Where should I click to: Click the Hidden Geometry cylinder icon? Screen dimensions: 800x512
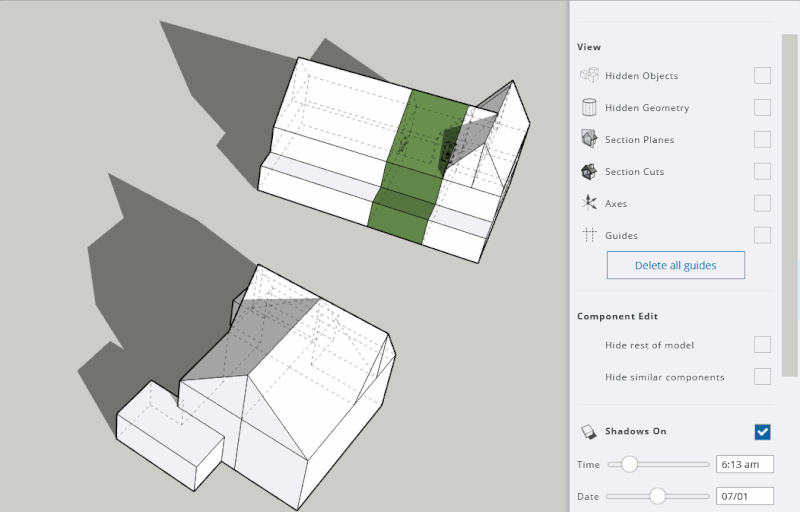point(589,107)
